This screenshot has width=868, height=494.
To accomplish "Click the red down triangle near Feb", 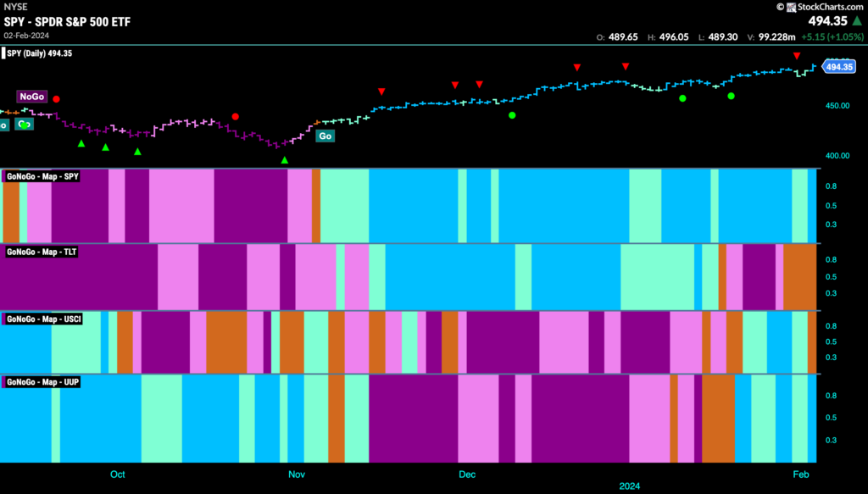I will [797, 56].
